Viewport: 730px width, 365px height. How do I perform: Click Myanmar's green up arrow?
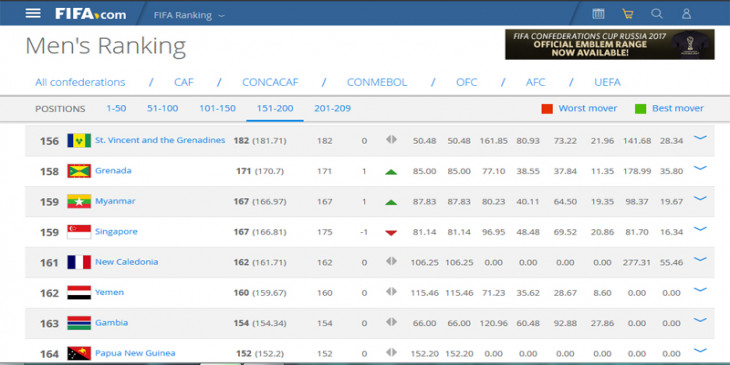(391, 202)
